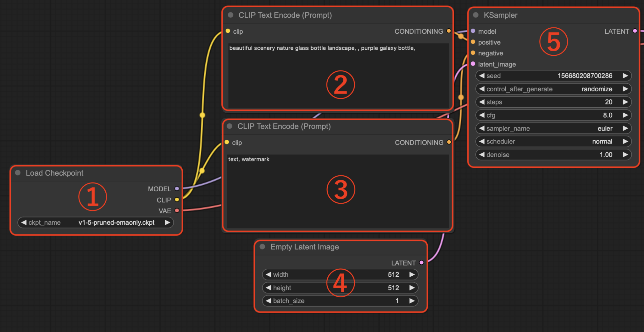This screenshot has width=644, height=332.
Task: Click the VAE output socket on Load Checkpoint
Action: coord(177,211)
